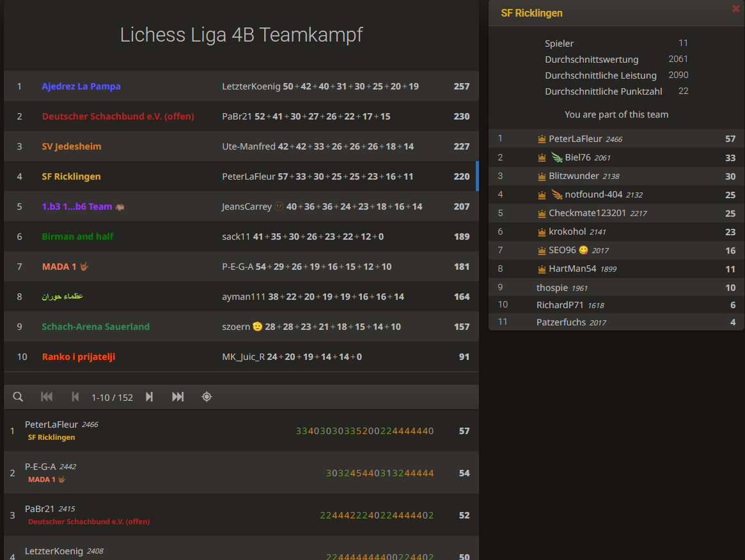Jump to the last leaderboard page
The height and width of the screenshot is (560, 745).
(x=178, y=396)
